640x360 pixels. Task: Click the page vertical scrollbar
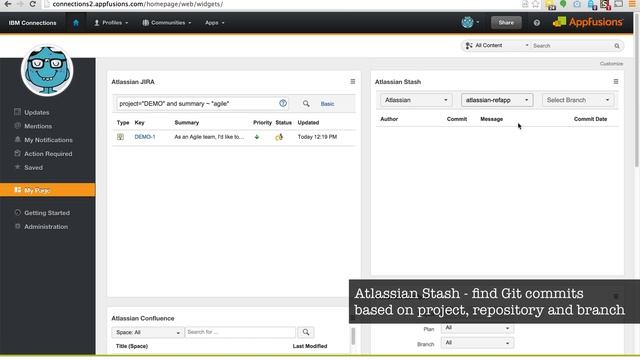[x=637, y=90]
